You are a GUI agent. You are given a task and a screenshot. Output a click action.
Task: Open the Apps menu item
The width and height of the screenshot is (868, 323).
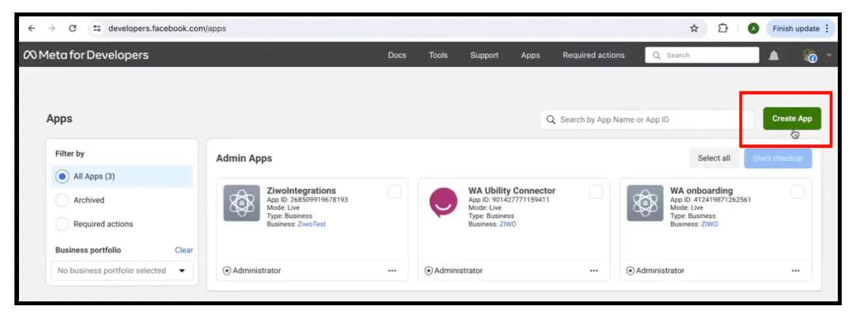coord(531,55)
